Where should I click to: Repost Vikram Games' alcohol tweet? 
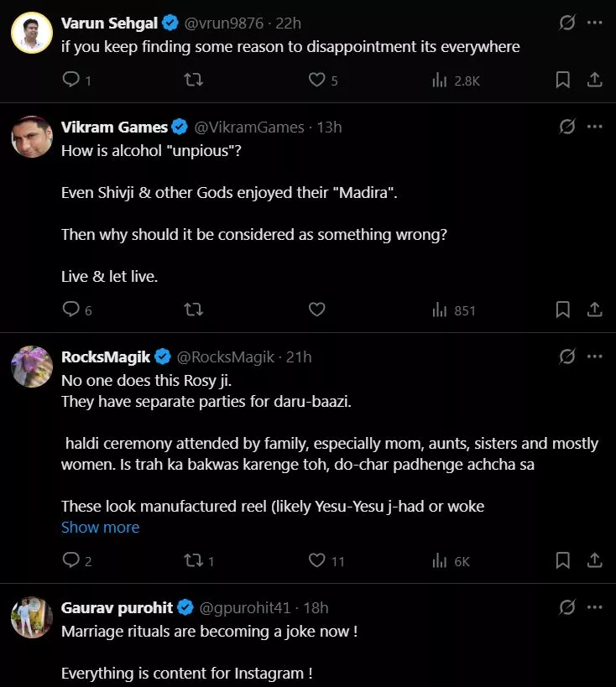[x=193, y=310]
